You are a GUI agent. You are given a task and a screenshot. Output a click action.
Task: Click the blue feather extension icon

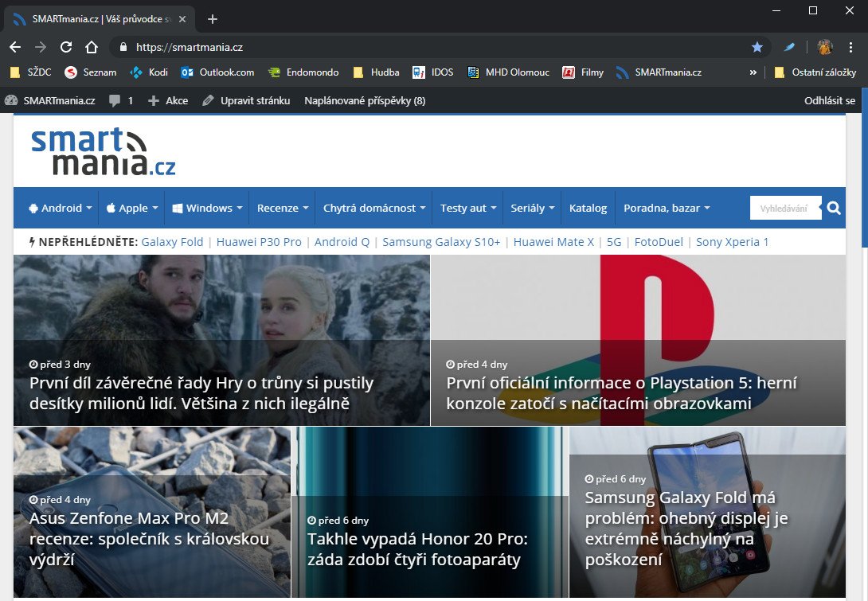click(789, 47)
